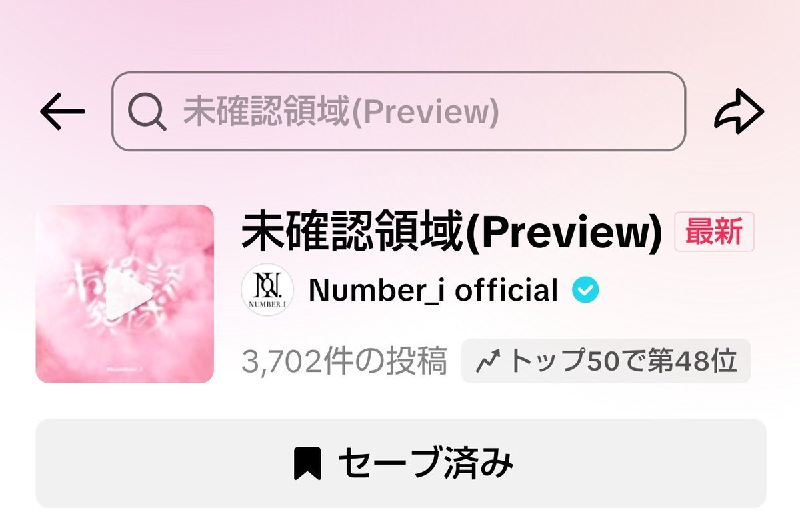Image resolution: width=800 pixels, height=532 pixels.
Task: Tap the blue verified checkmark badge
Action: pyautogui.click(x=586, y=290)
